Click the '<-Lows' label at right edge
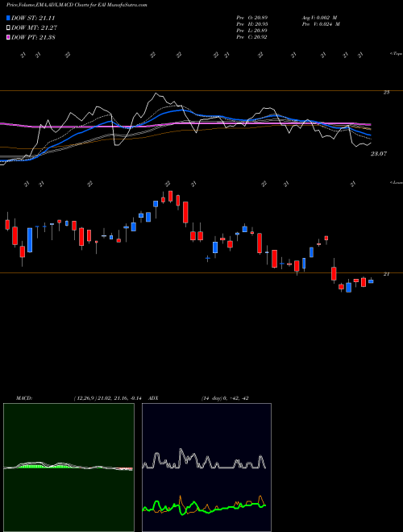 [396, 182]
